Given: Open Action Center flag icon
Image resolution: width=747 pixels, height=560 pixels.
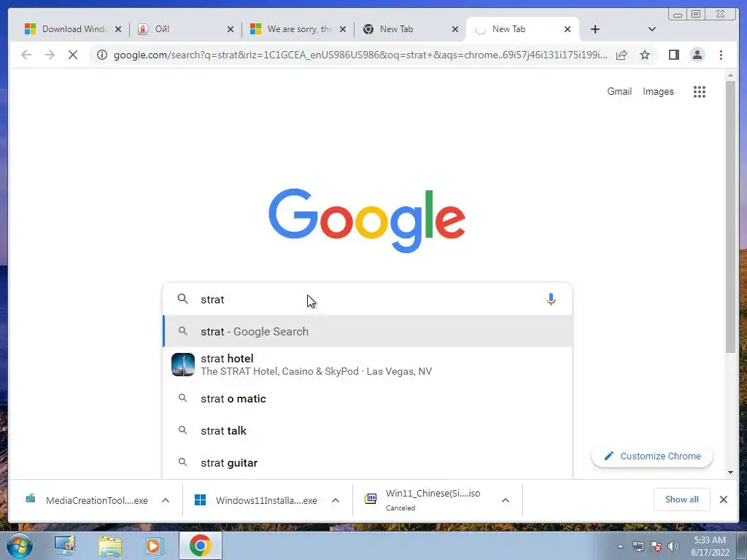Looking at the screenshot, I should pyautogui.click(x=656, y=546).
